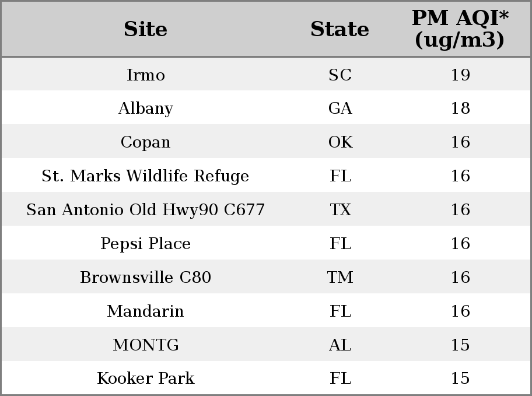This screenshot has width=532, height=396.
Task: Select the Irmo site cell
Action: pos(146,75)
